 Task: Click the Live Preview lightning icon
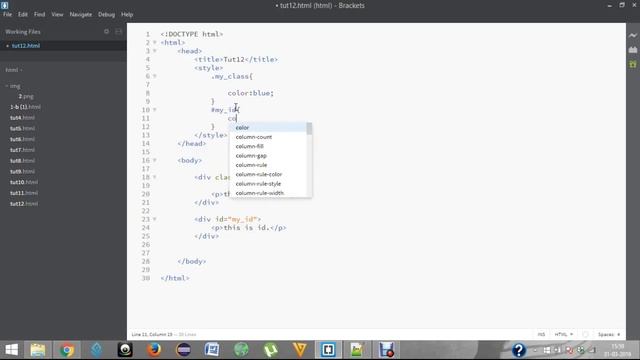[x=633, y=36]
